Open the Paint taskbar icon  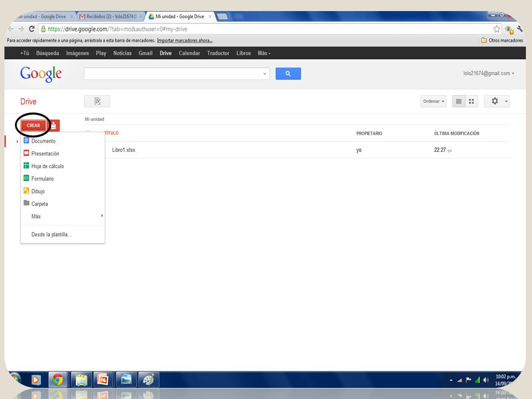coord(149,380)
